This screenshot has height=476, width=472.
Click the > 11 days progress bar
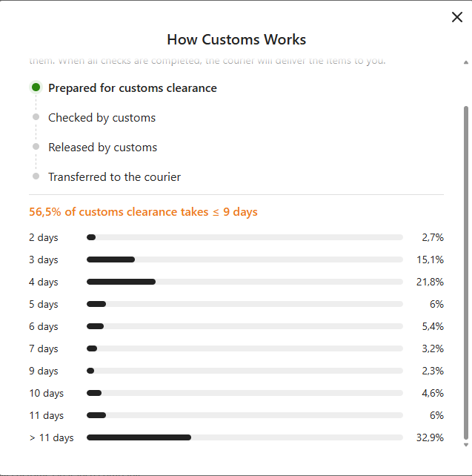[245, 437]
